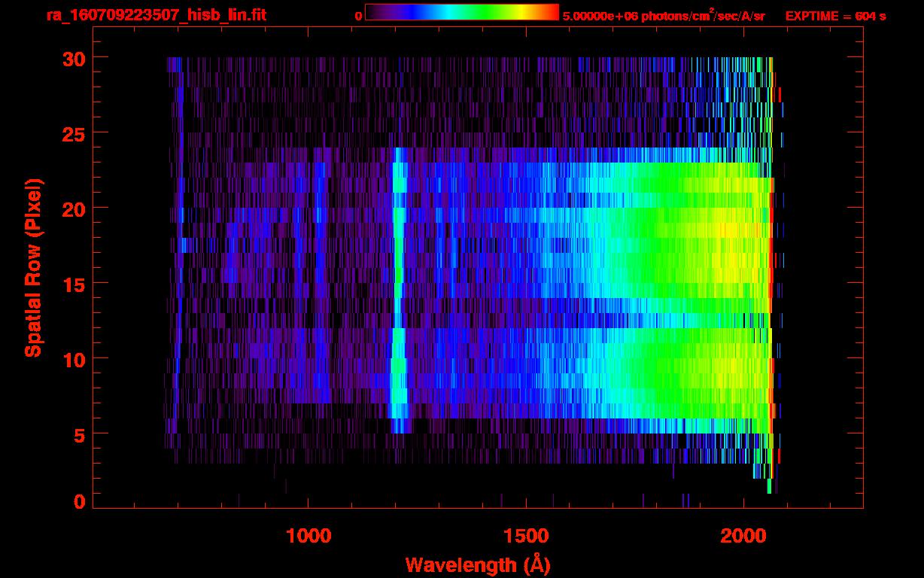
Task: Click the 1500 wavelength tick label
Action: tap(525, 536)
